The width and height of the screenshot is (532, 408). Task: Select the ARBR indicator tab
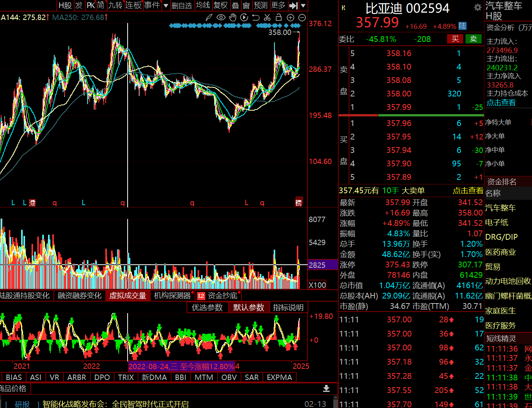tap(77, 377)
